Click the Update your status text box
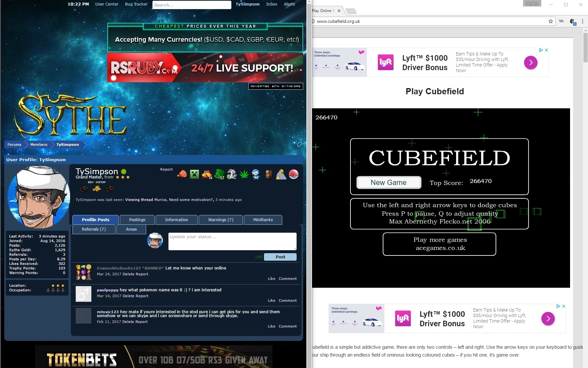Image resolution: width=588 pixels, height=368 pixels. pyautogui.click(x=232, y=241)
